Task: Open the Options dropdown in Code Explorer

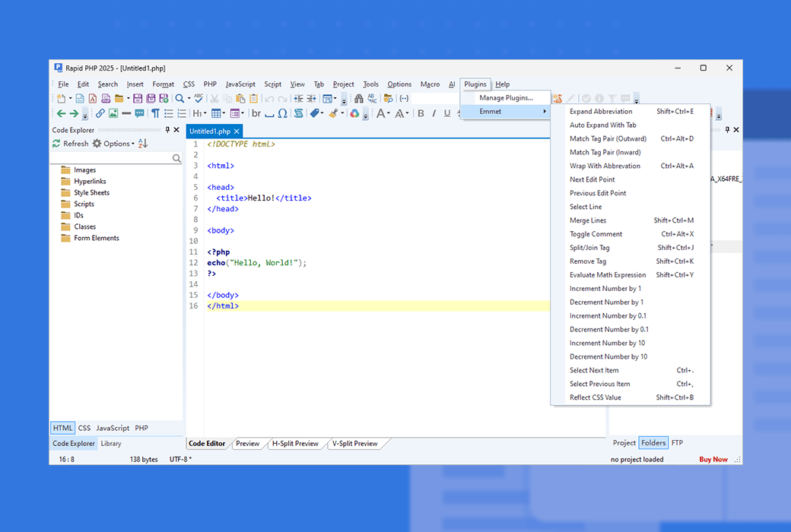Action: coord(113,144)
